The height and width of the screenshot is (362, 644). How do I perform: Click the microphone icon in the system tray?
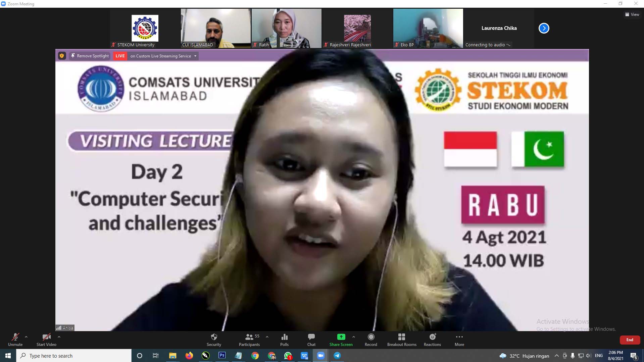[x=573, y=356]
